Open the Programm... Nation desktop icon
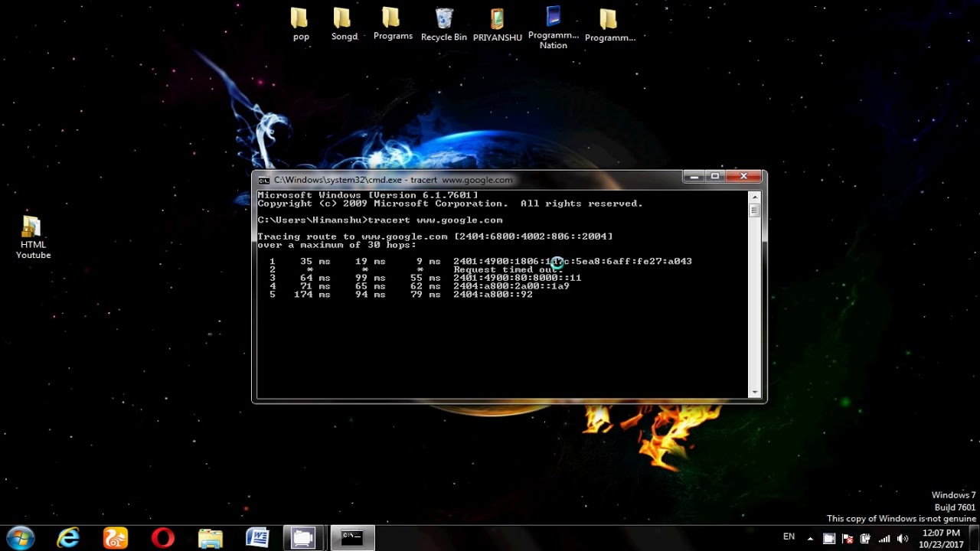Viewport: 980px width, 551px height. (x=553, y=28)
